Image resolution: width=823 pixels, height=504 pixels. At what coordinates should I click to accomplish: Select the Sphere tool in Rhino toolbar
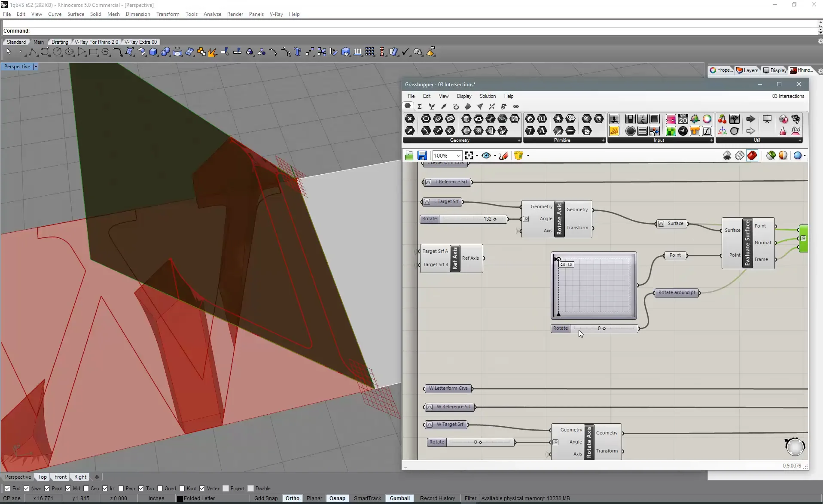[x=165, y=52]
